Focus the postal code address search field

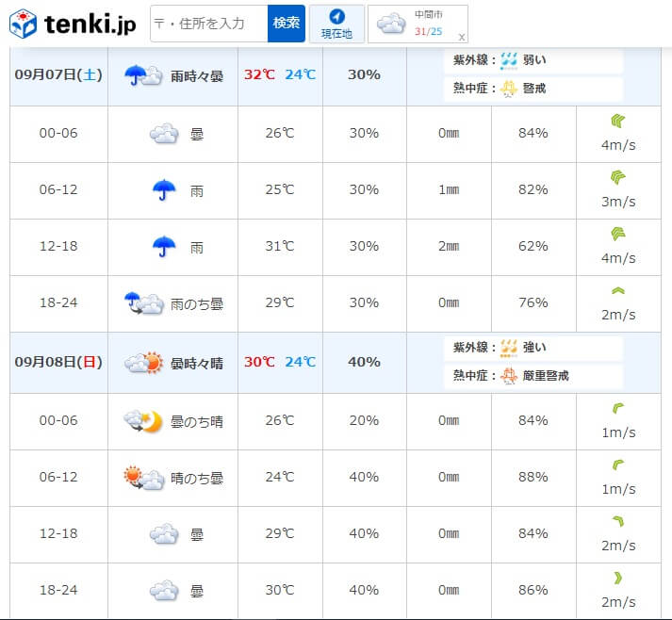pos(209,24)
